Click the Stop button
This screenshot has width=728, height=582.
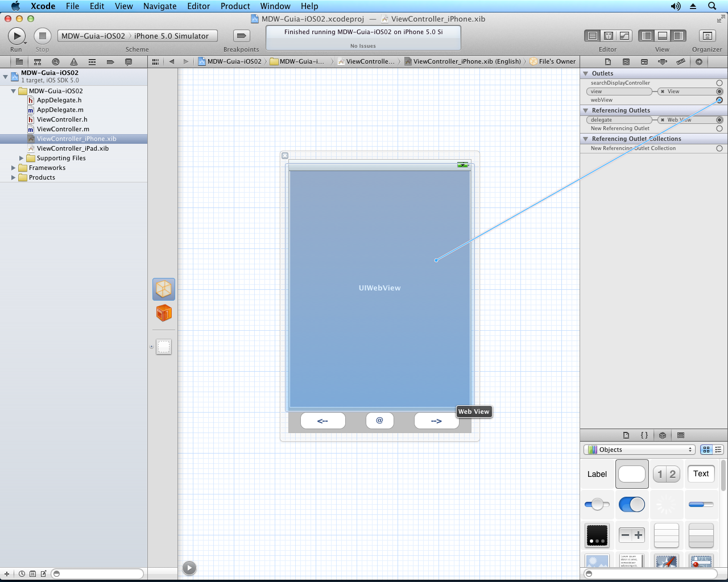coord(42,36)
